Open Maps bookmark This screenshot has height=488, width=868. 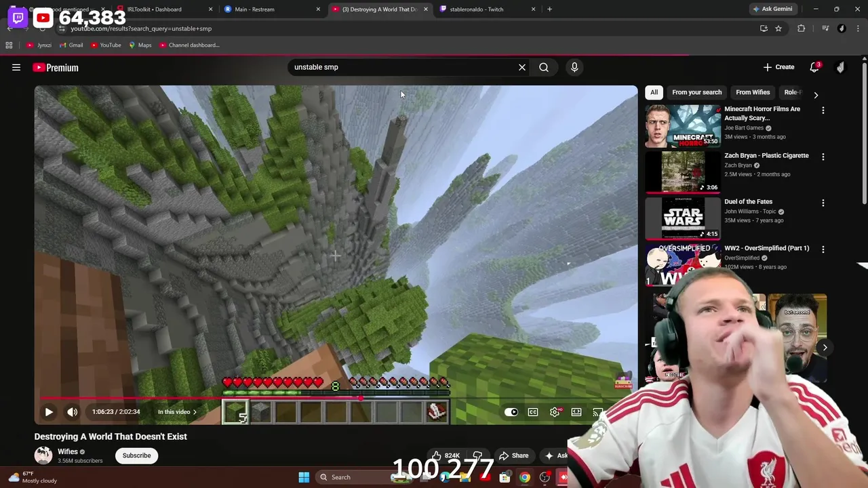[140, 45]
